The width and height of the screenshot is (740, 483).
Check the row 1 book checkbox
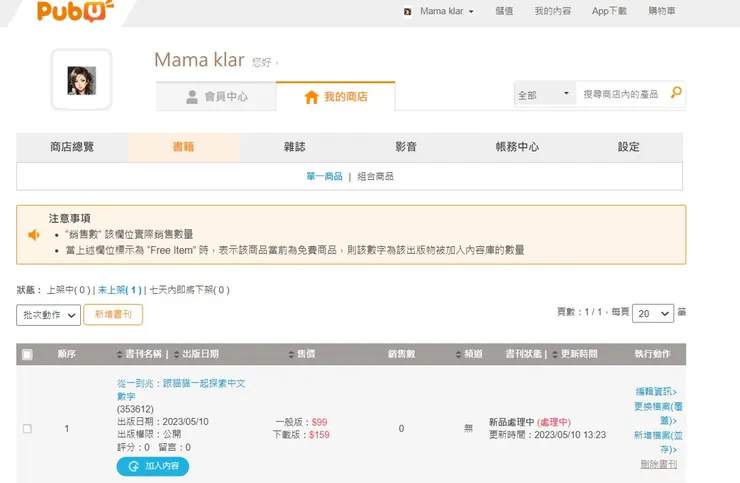coord(27,429)
